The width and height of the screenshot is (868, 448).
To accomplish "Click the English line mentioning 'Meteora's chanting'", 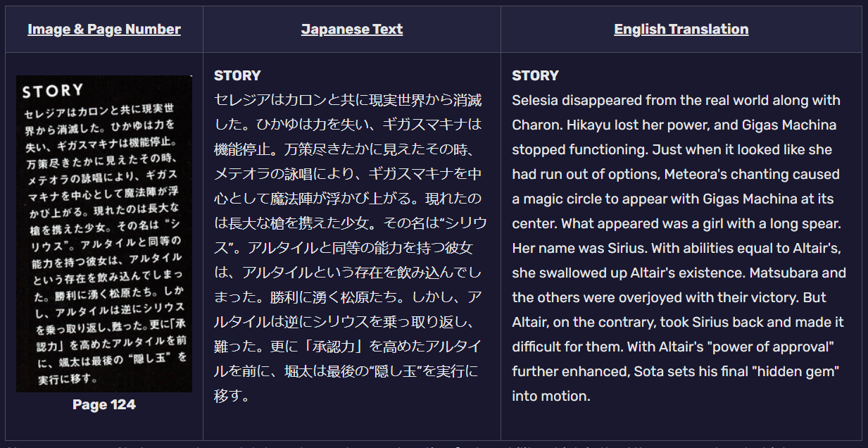I will (x=676, y=174).
